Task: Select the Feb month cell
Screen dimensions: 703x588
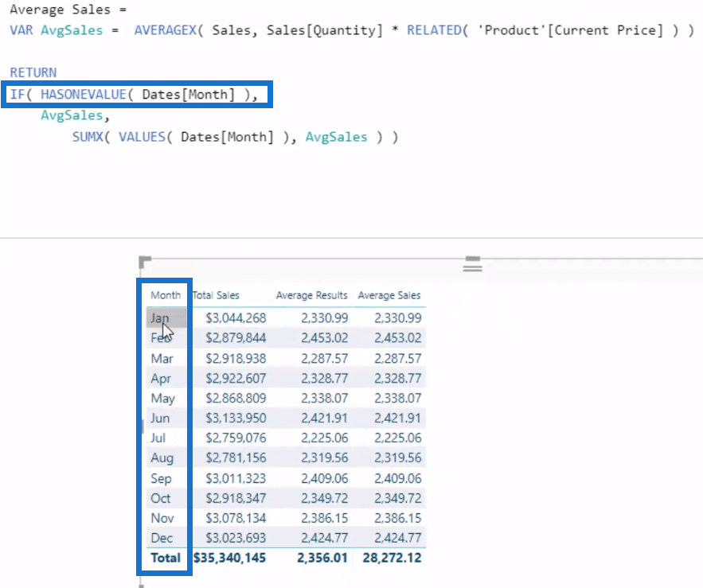Action: click(x=161, y=337)
